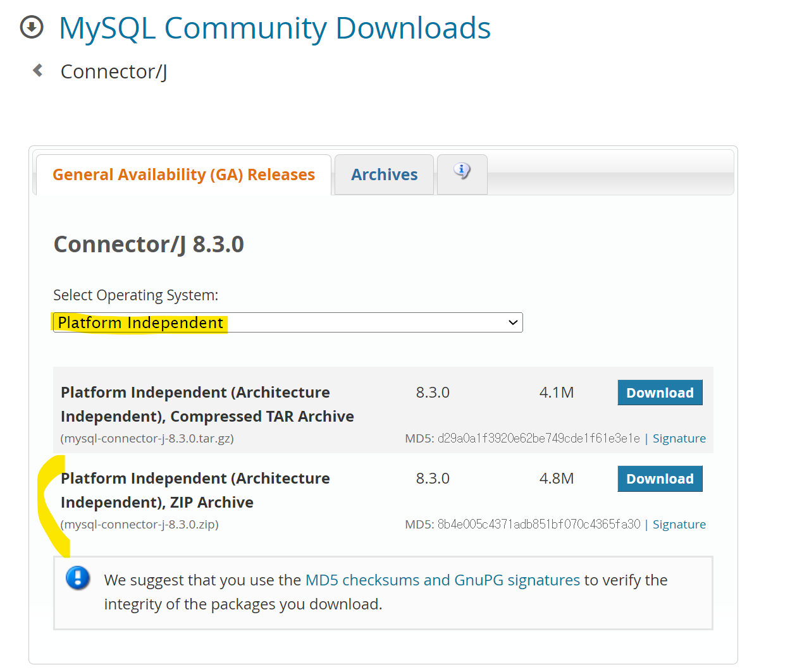The height and width of the screenshot is (672, 790).
Task: Click the 4.1M file size value
Action: (x=557, y=393)
